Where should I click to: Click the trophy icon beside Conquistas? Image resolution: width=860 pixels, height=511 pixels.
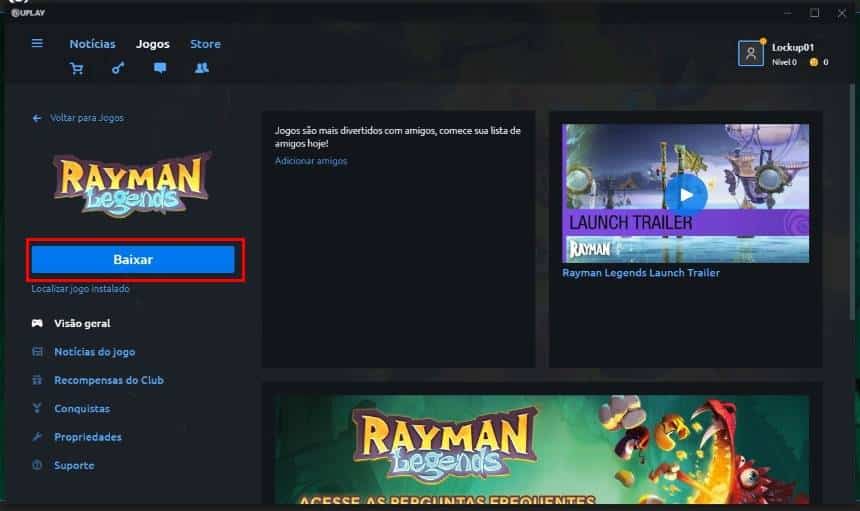37,408
